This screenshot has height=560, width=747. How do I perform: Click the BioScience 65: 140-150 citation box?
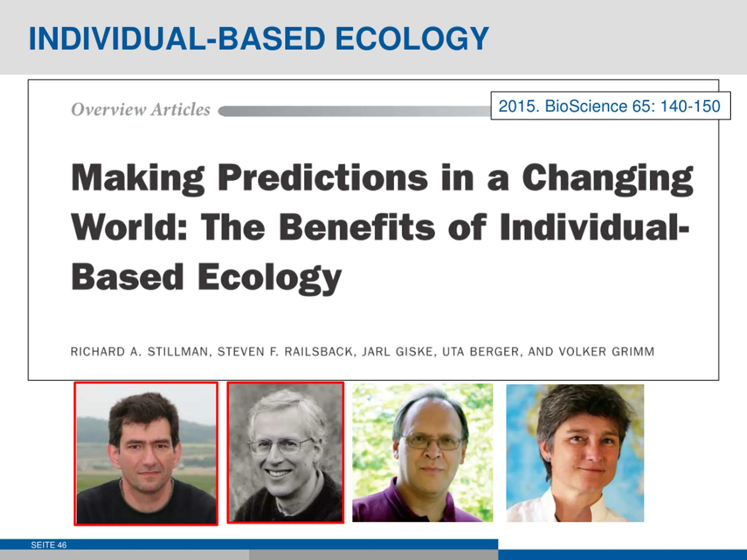pos(610,106)
